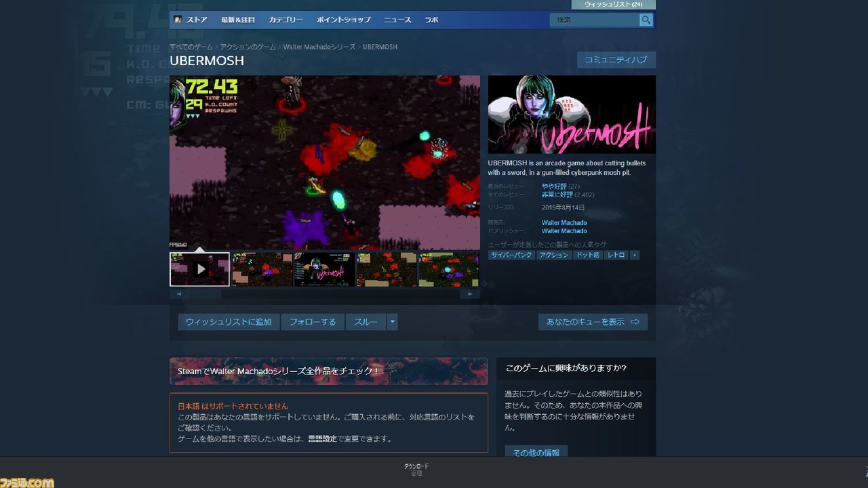Select the fifth screenshot thumbnail
Screen dimensions: 868x488
tap(449, 269)
